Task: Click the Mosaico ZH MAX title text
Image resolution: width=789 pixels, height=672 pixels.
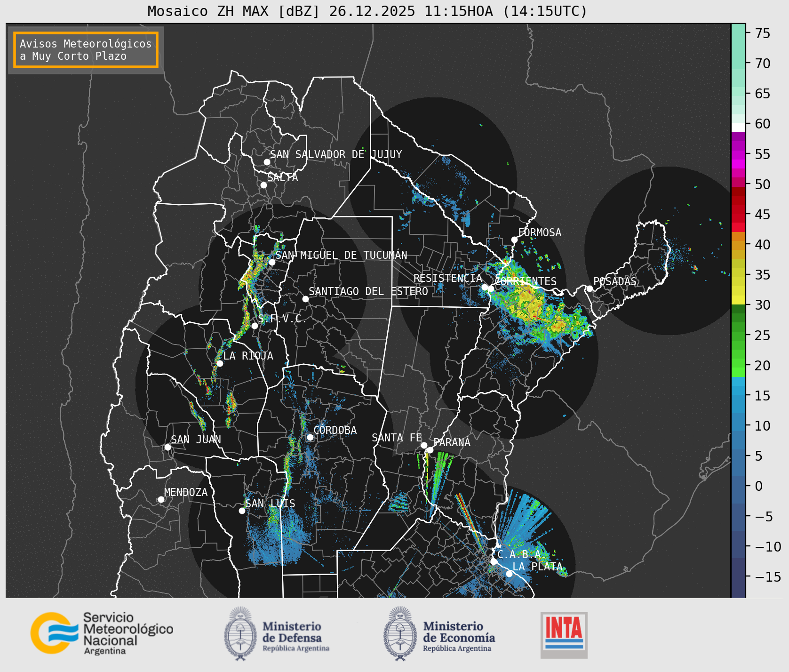Action: 367,11
